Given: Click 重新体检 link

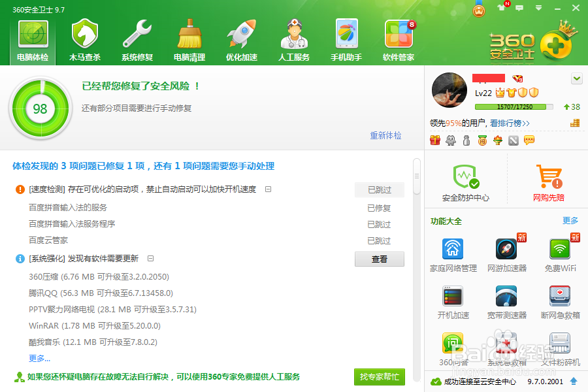Looking at the screenshot, I should tap(385, 135).
